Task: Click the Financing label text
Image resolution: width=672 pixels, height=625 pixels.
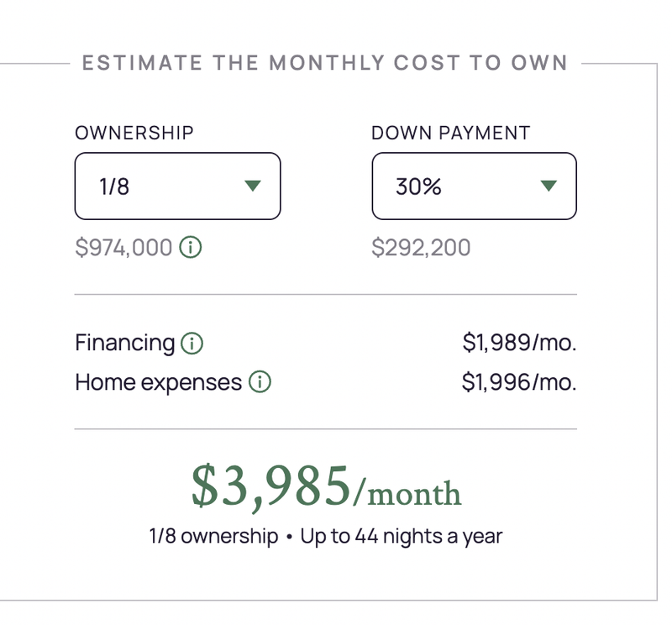Action: pyautogui.click(x=124, y=344)
